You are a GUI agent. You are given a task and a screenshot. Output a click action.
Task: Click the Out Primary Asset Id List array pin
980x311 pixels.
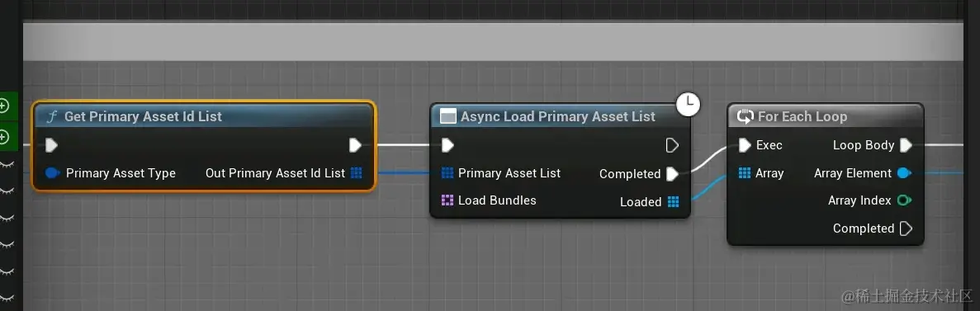click(356, 173)
